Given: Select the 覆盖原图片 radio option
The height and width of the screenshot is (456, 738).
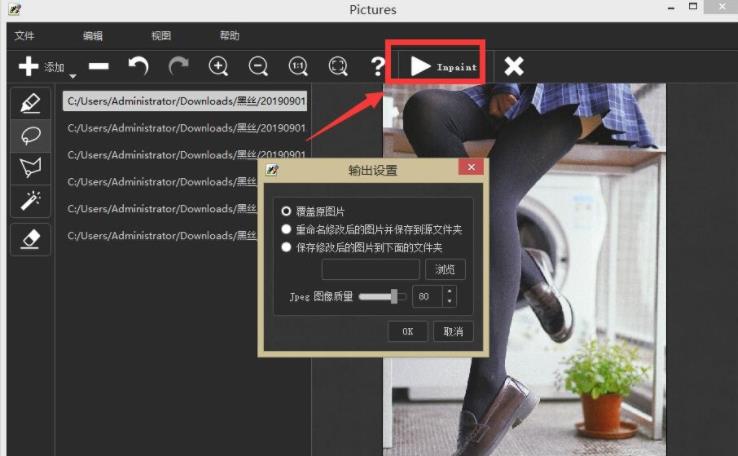Looking at the screenshot, I should (x=287, y=212).
